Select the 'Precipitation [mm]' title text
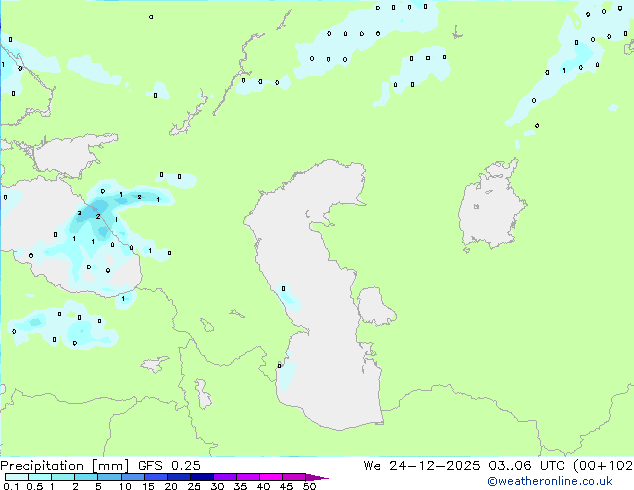The height and width of the screenshot is (490, 634). tap(65, 466)
